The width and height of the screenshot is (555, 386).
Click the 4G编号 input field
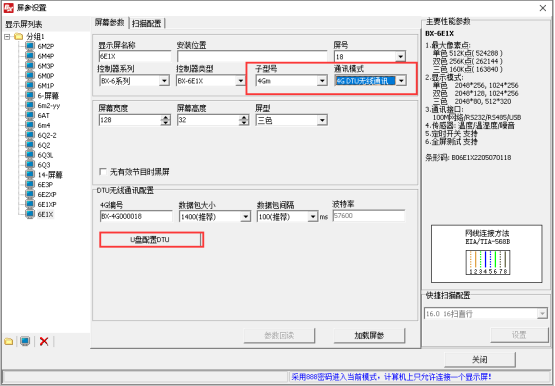pos(136,216)
